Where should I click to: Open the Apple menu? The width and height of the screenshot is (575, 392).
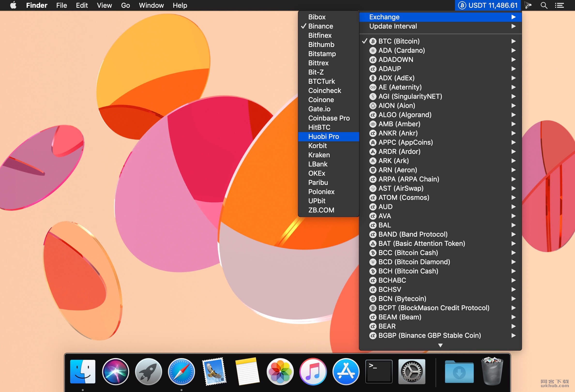tap(13, 5)
